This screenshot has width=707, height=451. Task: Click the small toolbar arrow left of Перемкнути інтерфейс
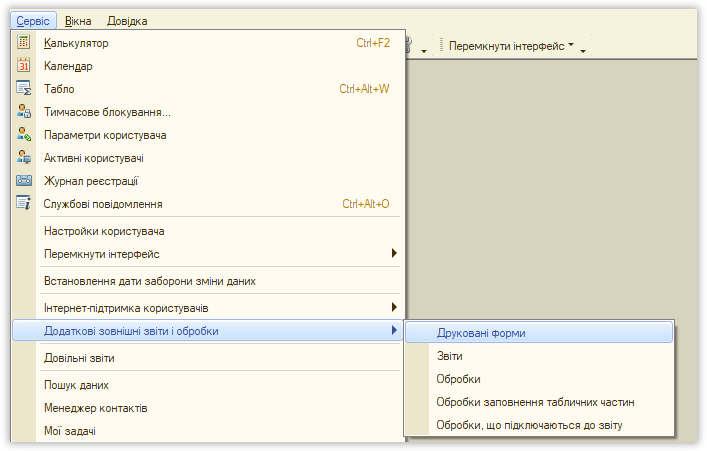424,51
